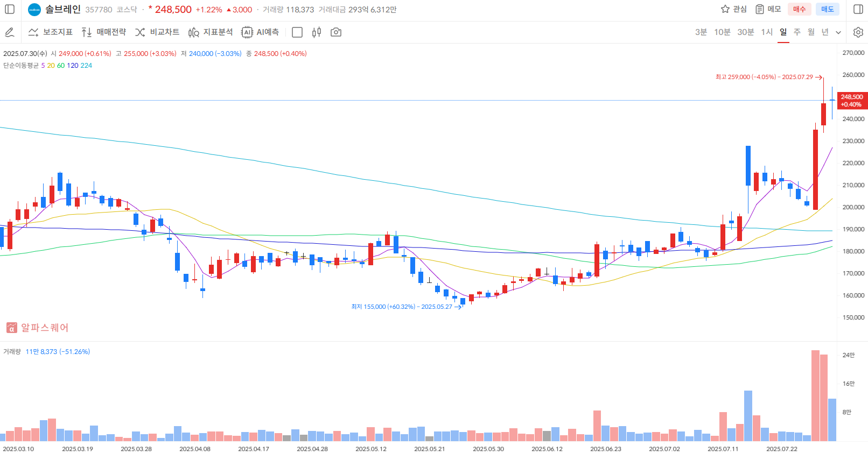This screenshot has width=868, height=453.
Task: Select the pencil drawing tool
Action: [x=10, y=32]
